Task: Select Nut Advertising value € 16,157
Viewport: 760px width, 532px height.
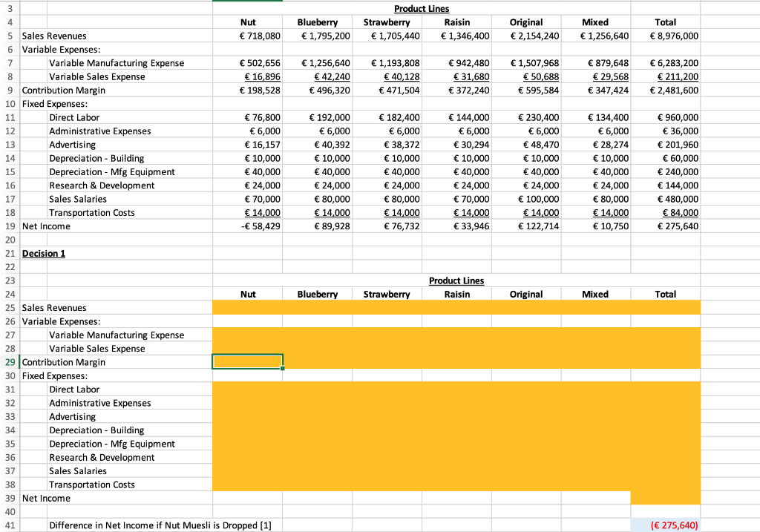Action: (x=248, y=145)
